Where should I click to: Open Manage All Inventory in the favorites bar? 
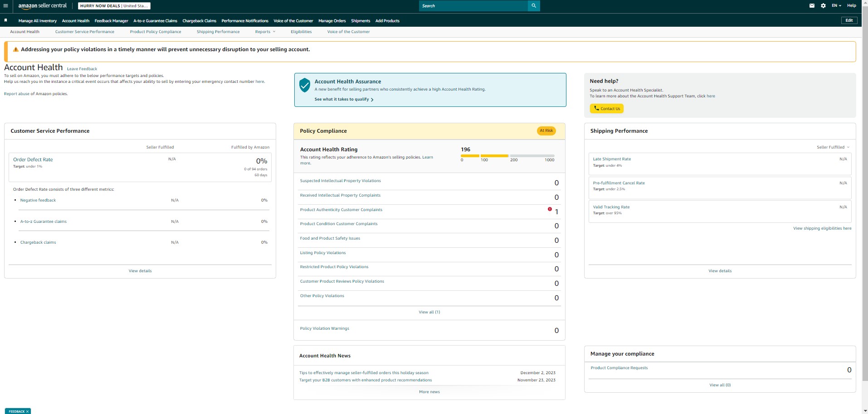click(x=38, y=21)
